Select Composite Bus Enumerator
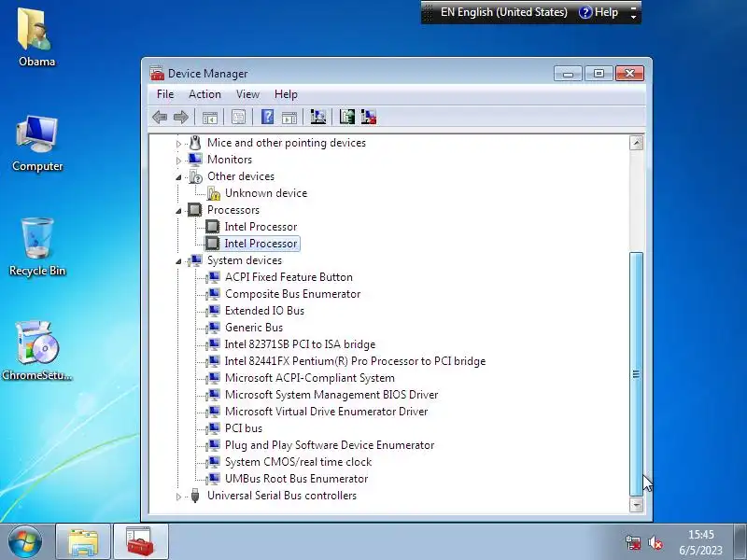The height and width of the screenshot is (560, 747). tap(292, 294)
